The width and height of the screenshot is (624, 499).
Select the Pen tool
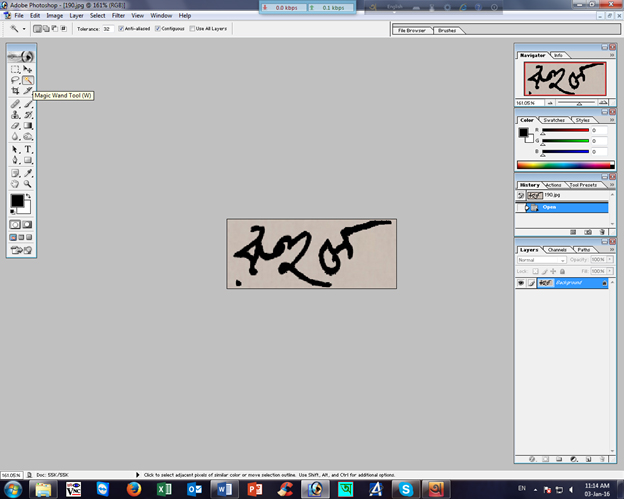tap(15, 160)
